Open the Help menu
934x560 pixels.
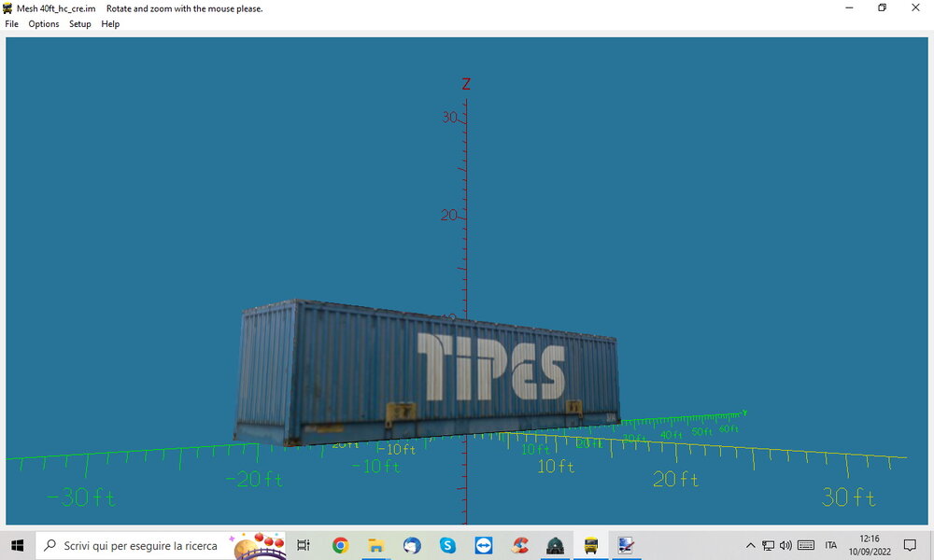point(110,24)
